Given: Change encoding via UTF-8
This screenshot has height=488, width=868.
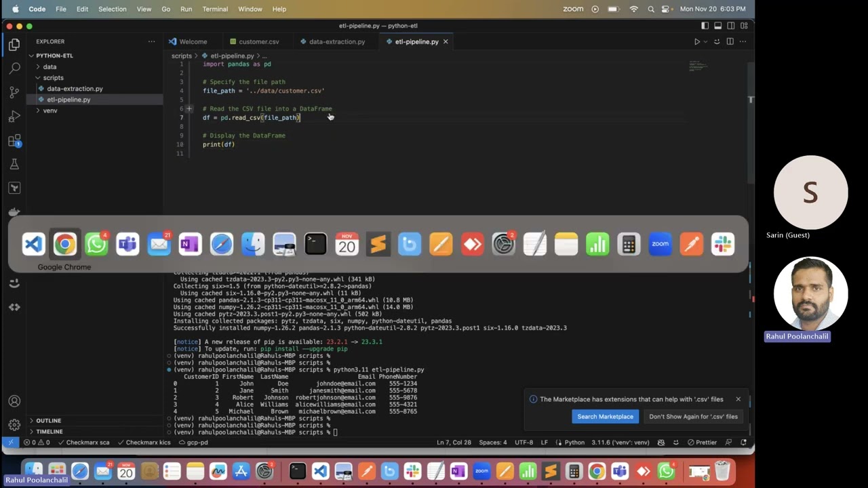Looking at the screenshot, I should click(524, 443).
